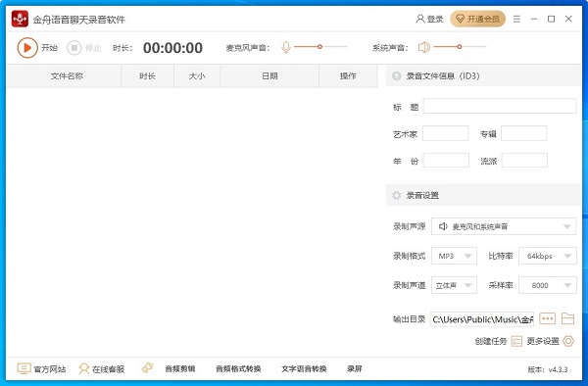Open 官方网站 official website link

point(50,369)
